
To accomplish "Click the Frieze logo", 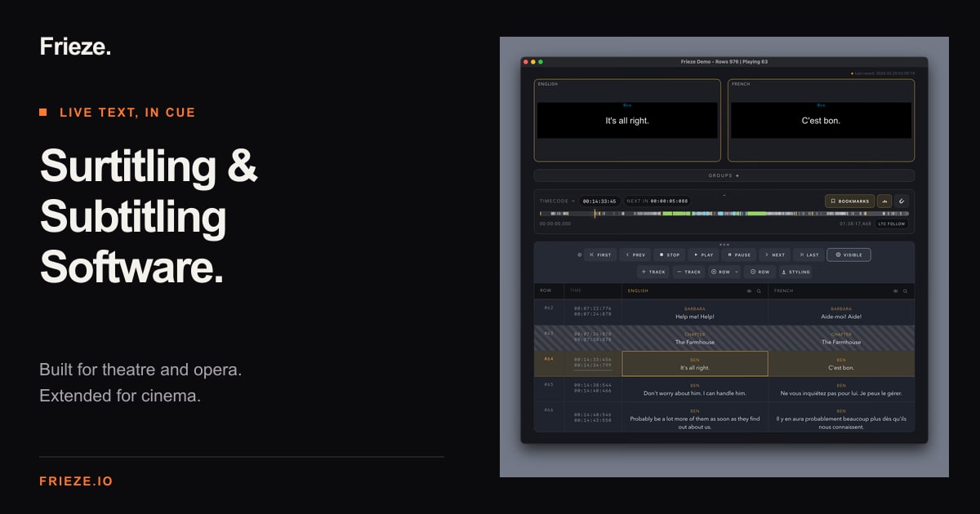I will click(75, 47).
